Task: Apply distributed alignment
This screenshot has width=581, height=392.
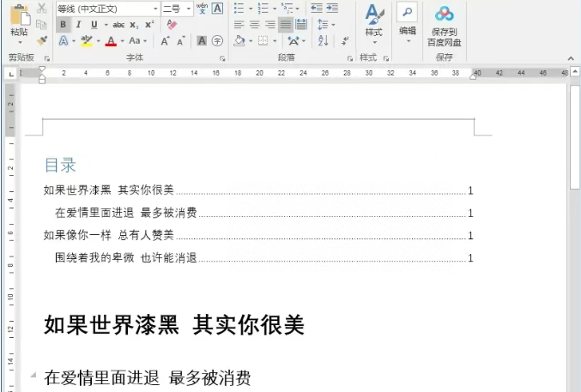Action: (301, 25)
